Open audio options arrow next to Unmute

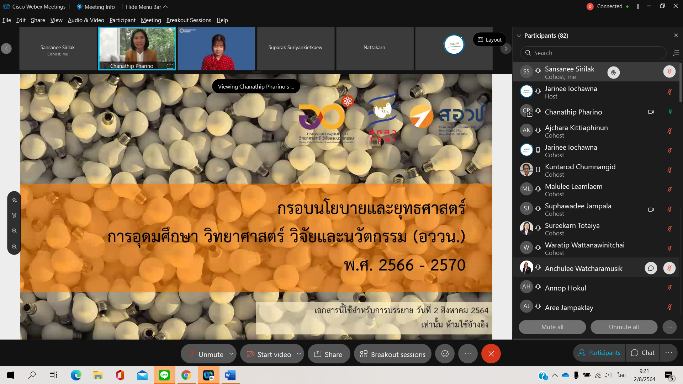[232, 354]
